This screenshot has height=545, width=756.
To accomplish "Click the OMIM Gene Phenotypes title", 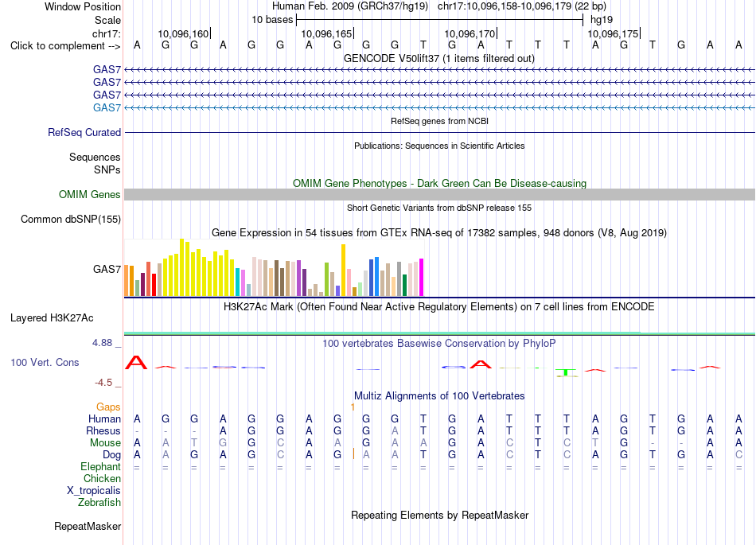I will tap(440, 184).
